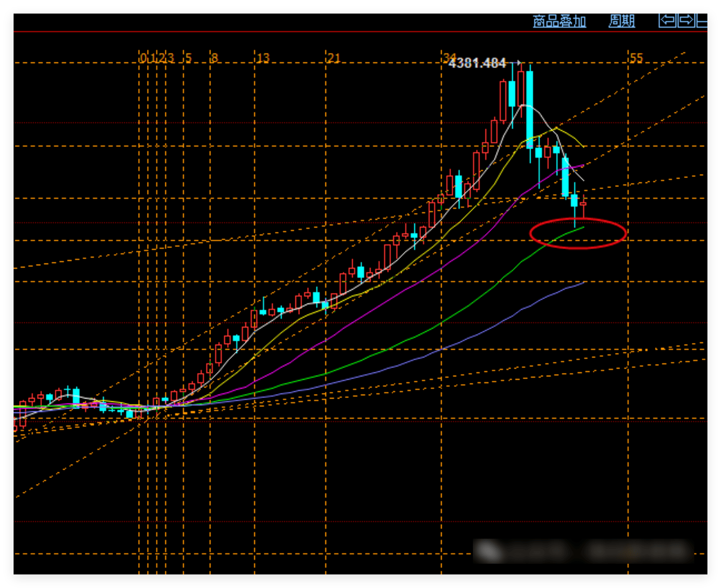
Task: Click the left arrow scroll icon
Action: pyautogui.click(x=668, y=21)
